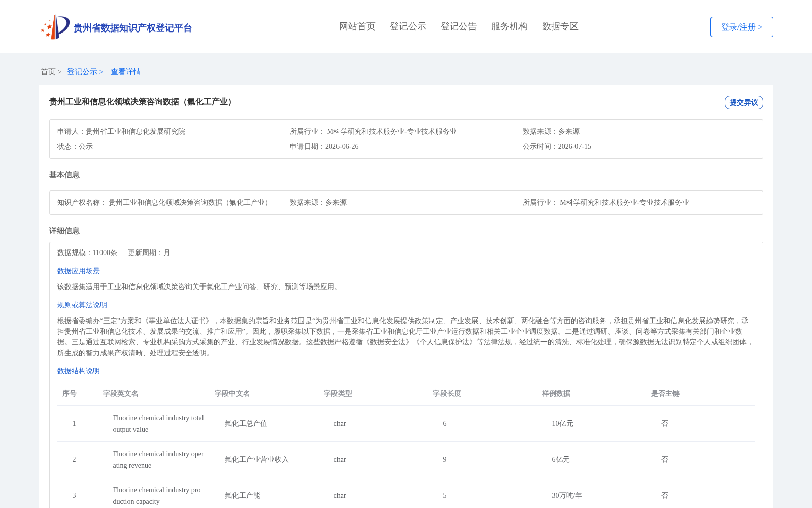
Task: Click 所属行业 text in the top info box
Action: [373, 131]
